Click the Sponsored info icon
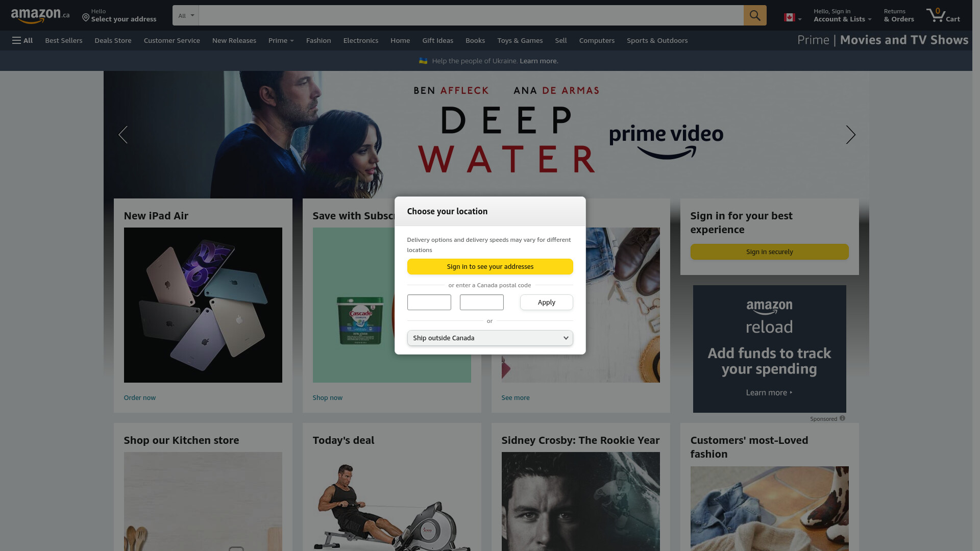Image resolution: width=980 pixels, height=551 pixels. 842,418
